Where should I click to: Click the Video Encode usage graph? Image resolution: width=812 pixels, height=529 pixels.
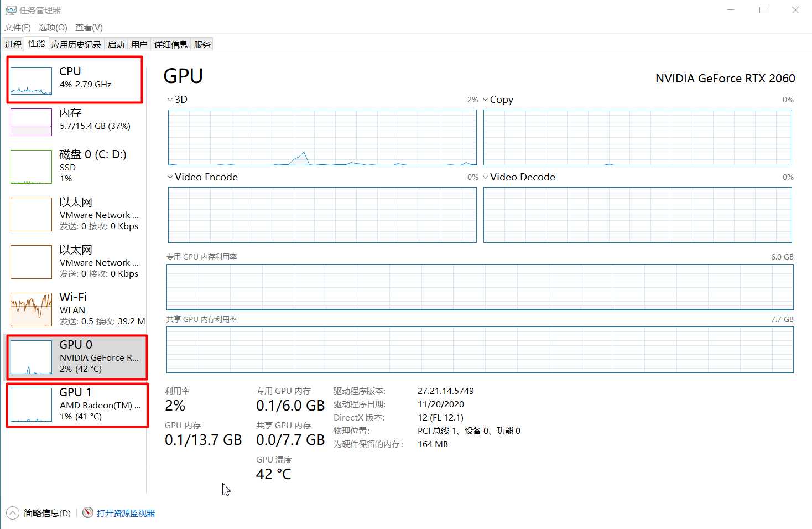click(321, 215)
